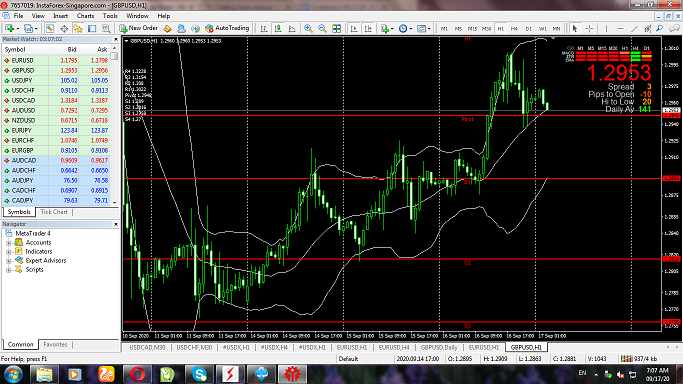The image size is (683, 384).
Task: Toggle the Terminal window
Action: tap(92, 28)
